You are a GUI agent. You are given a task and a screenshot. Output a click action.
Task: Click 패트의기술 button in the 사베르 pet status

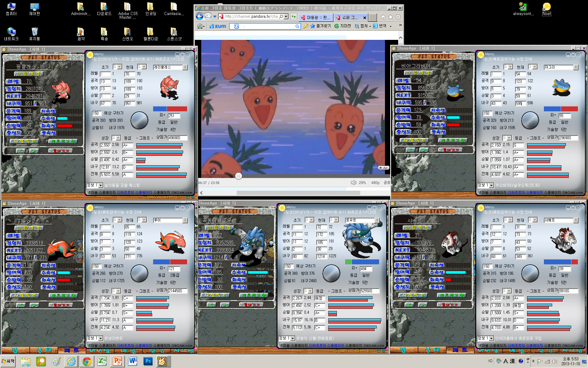tap(452, 295)
